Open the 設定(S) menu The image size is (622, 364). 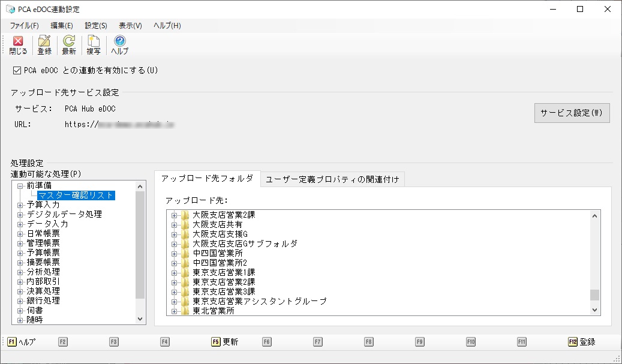(96, 26)
